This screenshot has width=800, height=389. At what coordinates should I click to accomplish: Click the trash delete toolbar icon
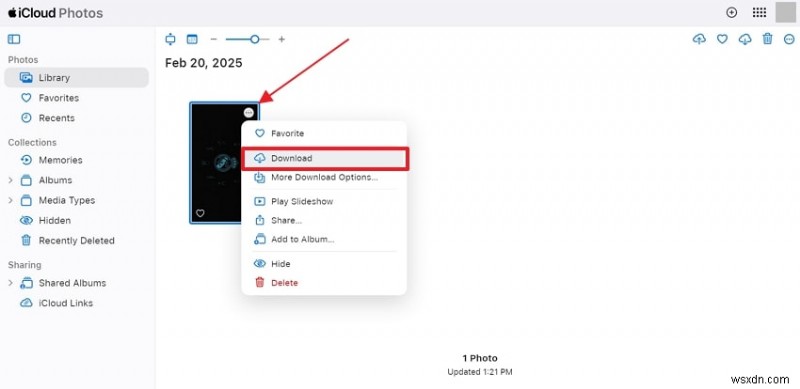(767, 39)
